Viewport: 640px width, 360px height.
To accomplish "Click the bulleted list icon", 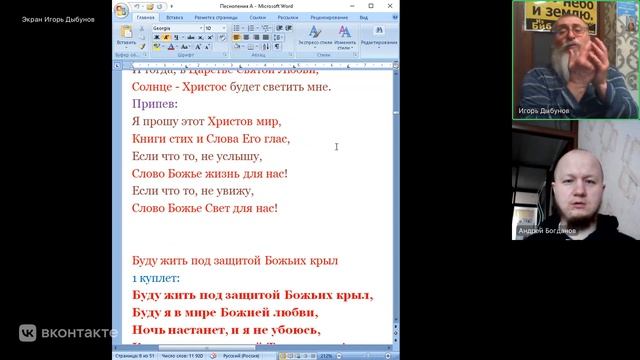I will point(236,28).
